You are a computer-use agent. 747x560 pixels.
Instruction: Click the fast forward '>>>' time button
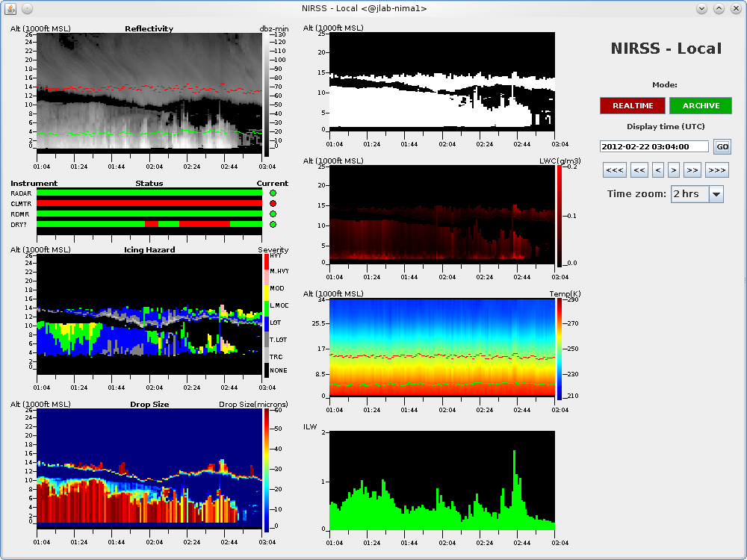pyautogui.click(x=716, y=170)
